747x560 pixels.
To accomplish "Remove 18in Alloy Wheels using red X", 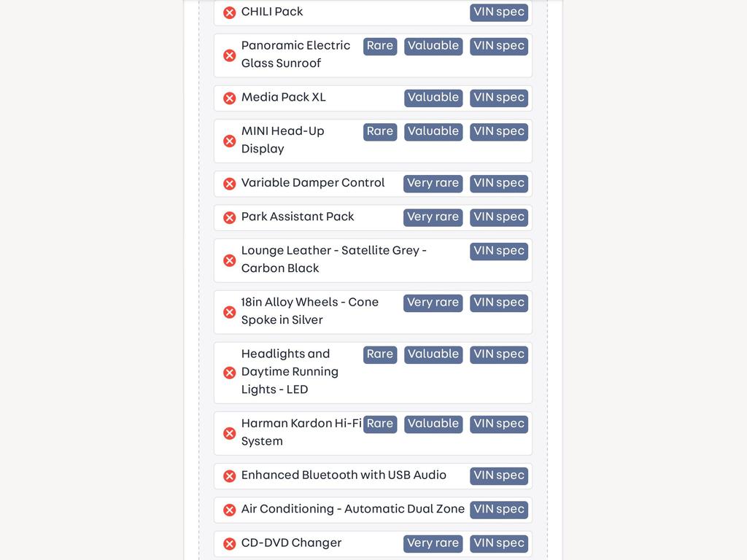I will point(230,312).
